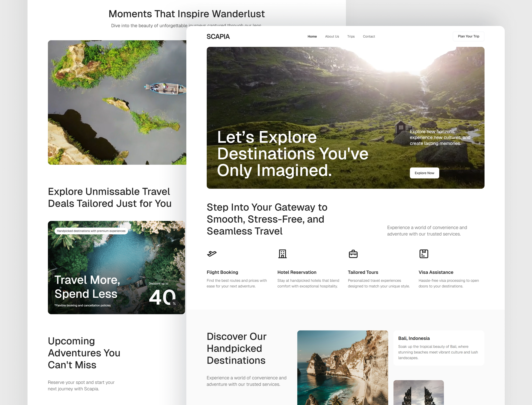Open the About Us page
This screenshot has height=405, width=532.
332,36
